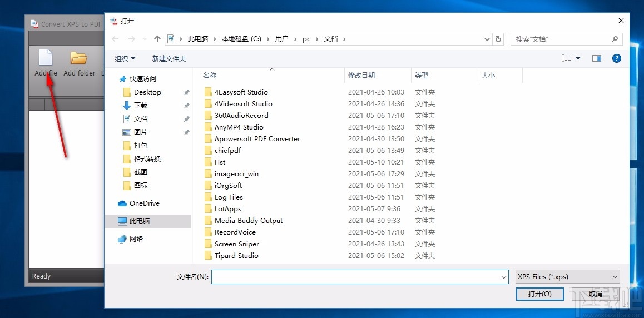Click 用户 in the address path
The image size is (644, 318).
282,39
